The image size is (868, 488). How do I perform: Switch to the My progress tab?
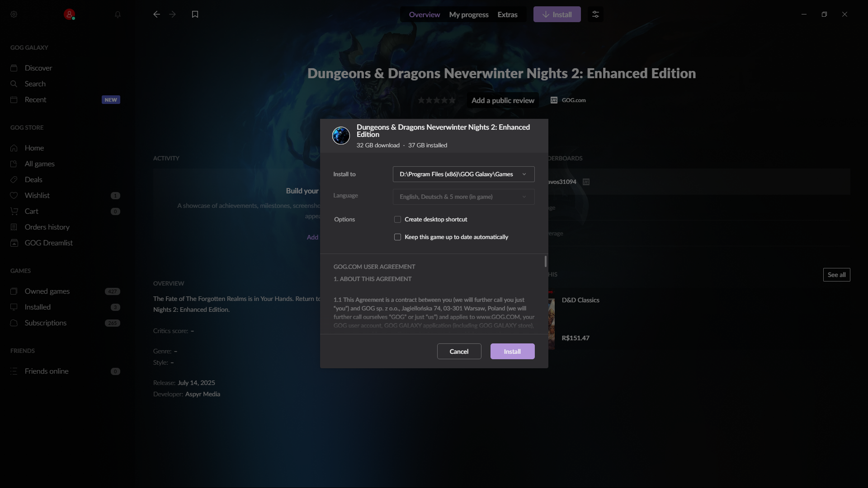[x=468, y=14]
